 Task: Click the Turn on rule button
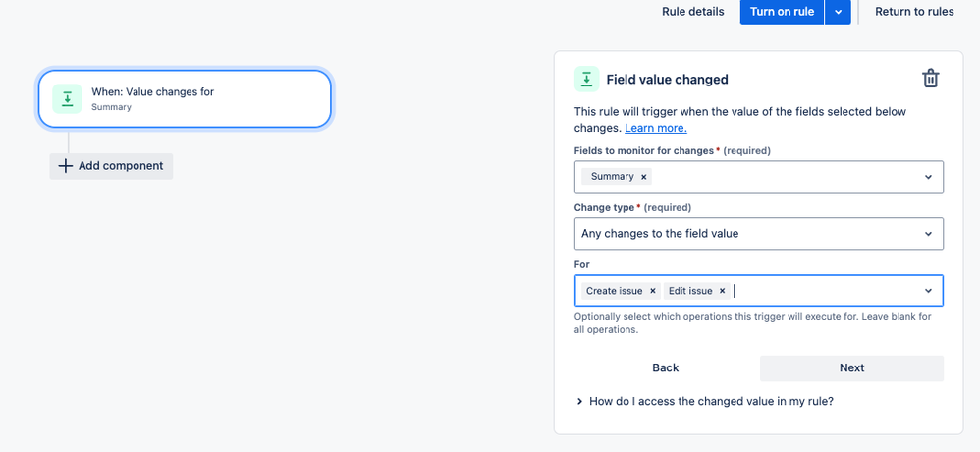click(x=782, y=12)
